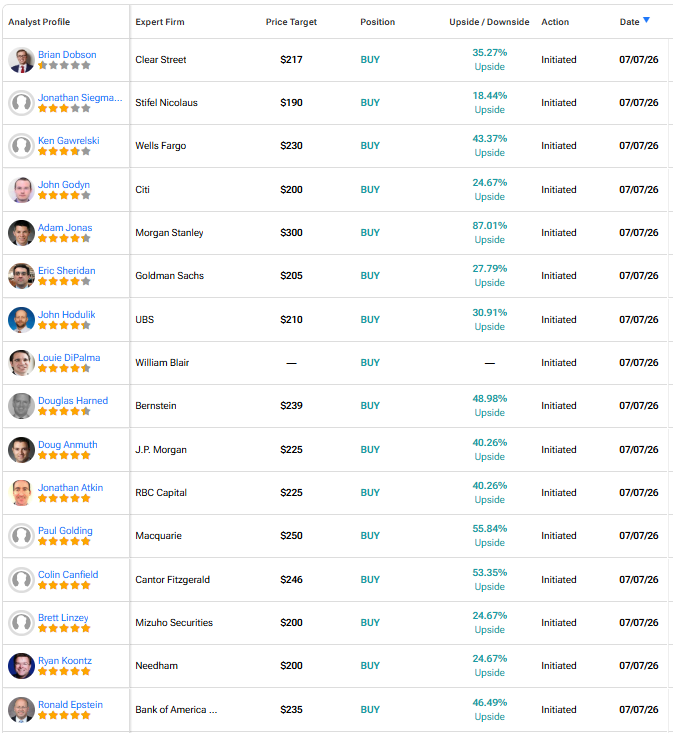Click the placeholder avatar for Ken Gawrelski

coord(21,146)
